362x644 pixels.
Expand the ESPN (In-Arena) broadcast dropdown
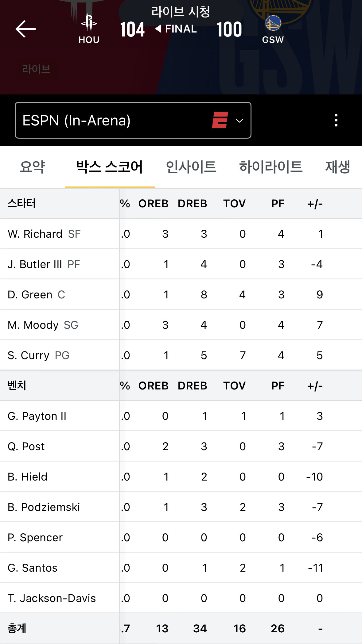click(x=133, y=120)
